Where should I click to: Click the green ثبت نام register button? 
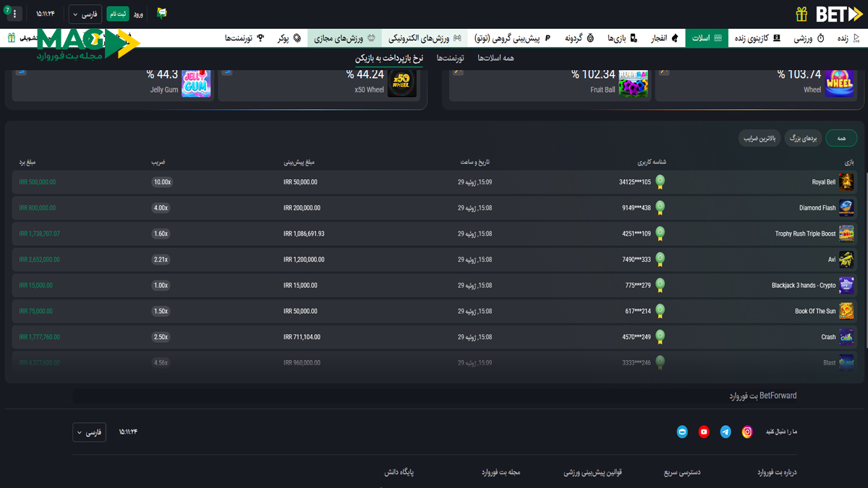coord(118,14)
